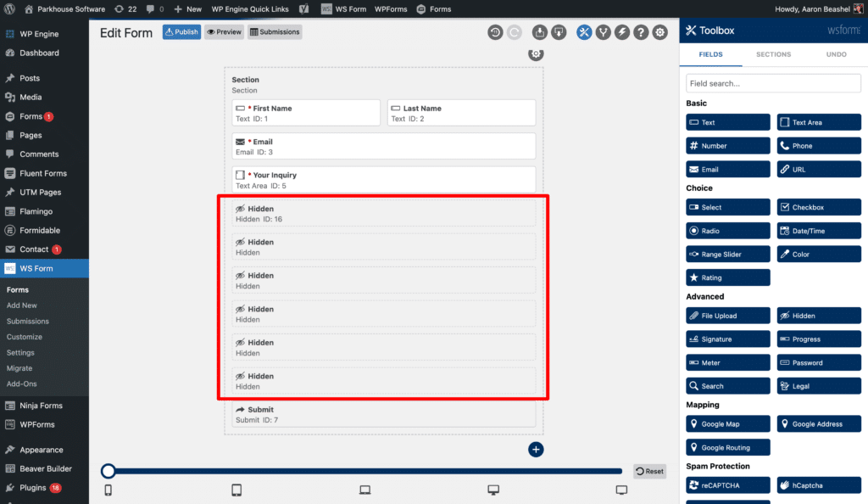The width and height of the screenshot is (868, 504).
Task: Toggle the blue Toolbox panel icon
Action: 584,31
